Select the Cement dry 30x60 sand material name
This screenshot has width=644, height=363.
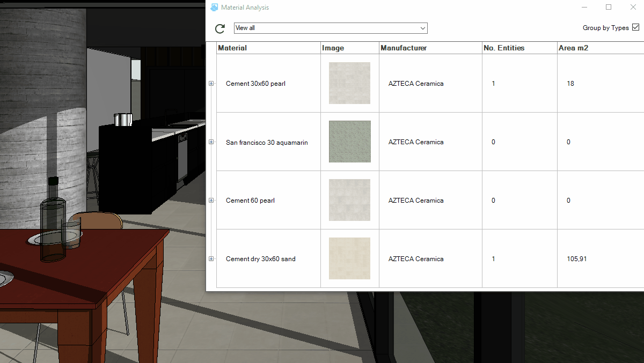point(260,259)
